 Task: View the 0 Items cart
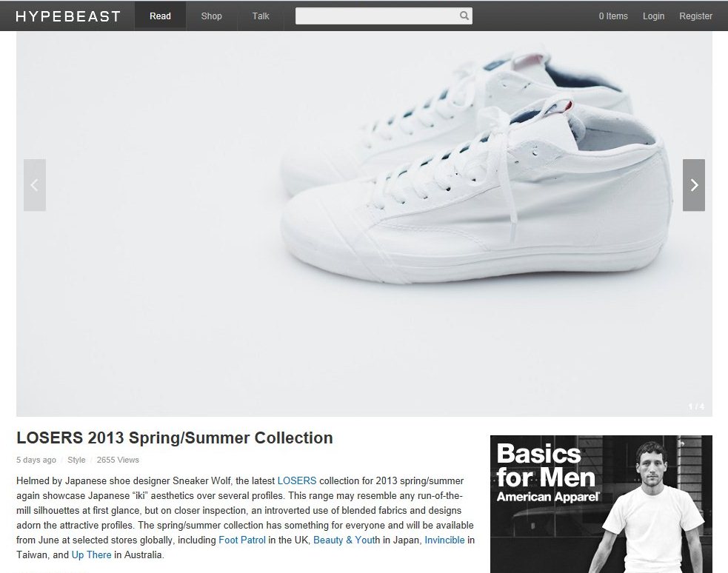(x=613, y=16)
